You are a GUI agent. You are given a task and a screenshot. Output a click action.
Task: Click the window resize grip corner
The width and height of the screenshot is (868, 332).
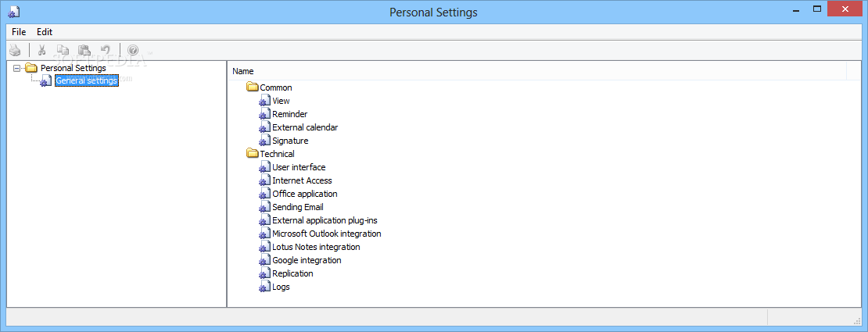[x=858, y=320]
